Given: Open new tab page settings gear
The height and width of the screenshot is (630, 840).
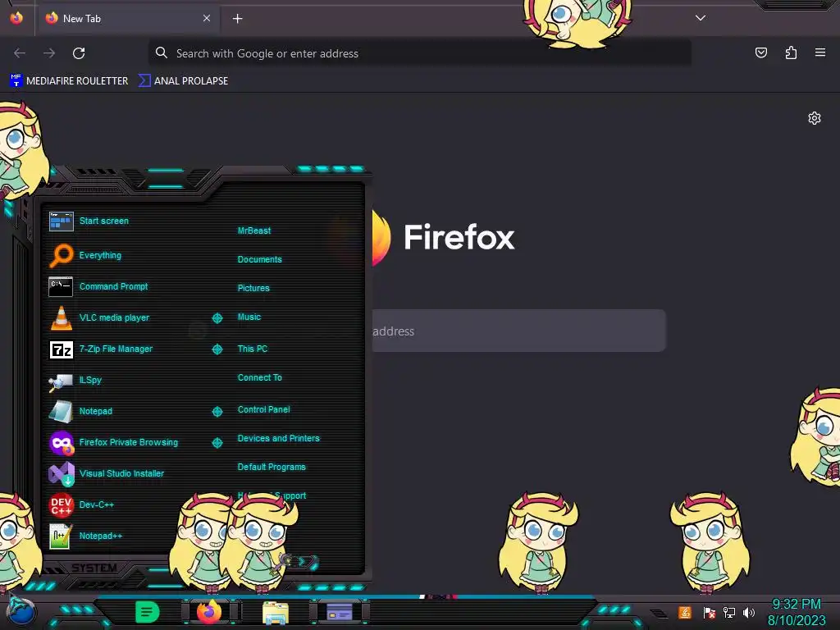Looking at the screenshot, I should coord(815,118).
